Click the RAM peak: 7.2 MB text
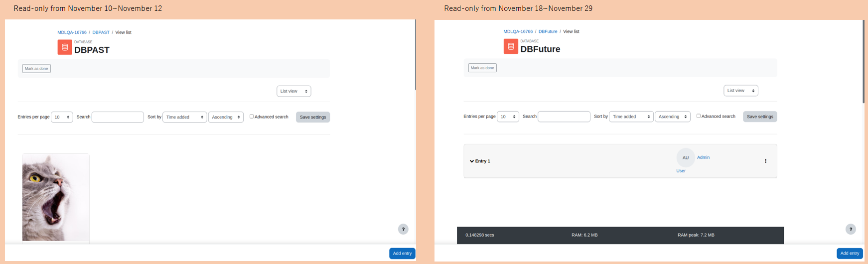The image size is (868, 264). click(x=696, y=235)
